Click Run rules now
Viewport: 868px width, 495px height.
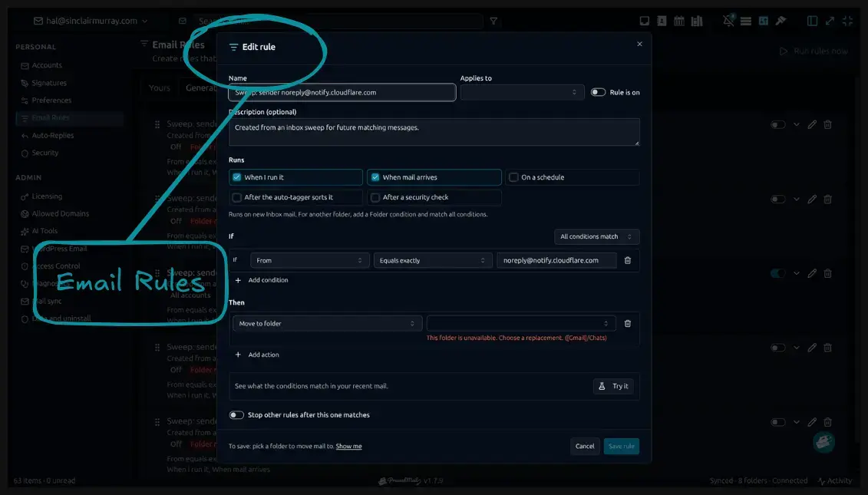(x=814, y=51)
